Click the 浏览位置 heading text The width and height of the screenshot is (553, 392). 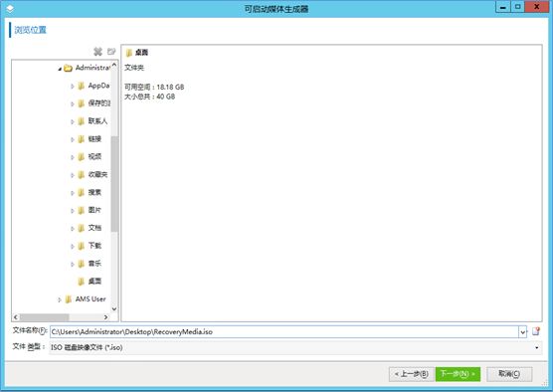[30, 30]
